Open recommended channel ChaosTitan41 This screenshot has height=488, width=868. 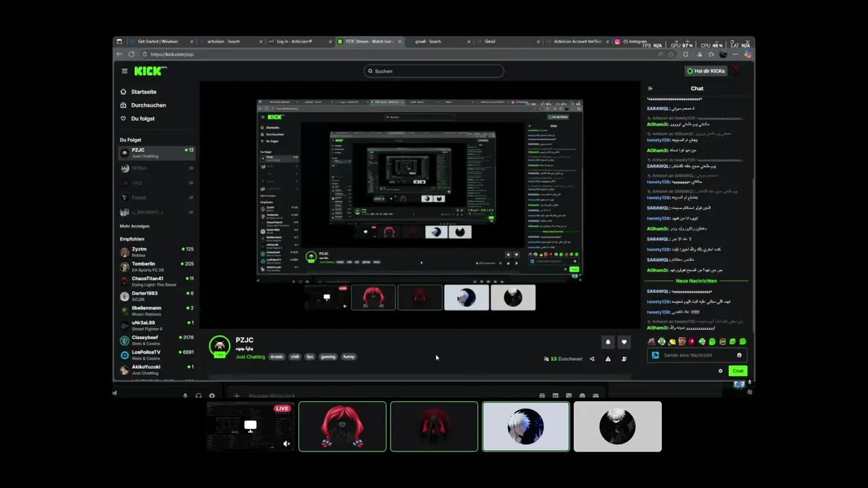[157, 281]
